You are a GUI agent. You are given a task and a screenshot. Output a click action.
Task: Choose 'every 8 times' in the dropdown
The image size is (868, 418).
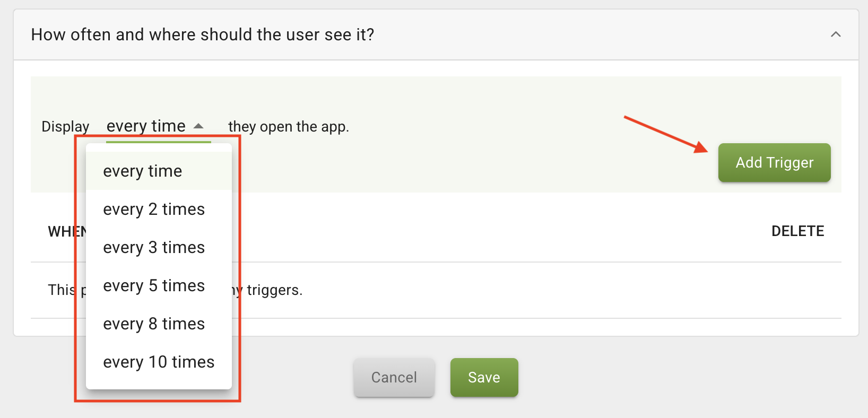coord(154,324)
